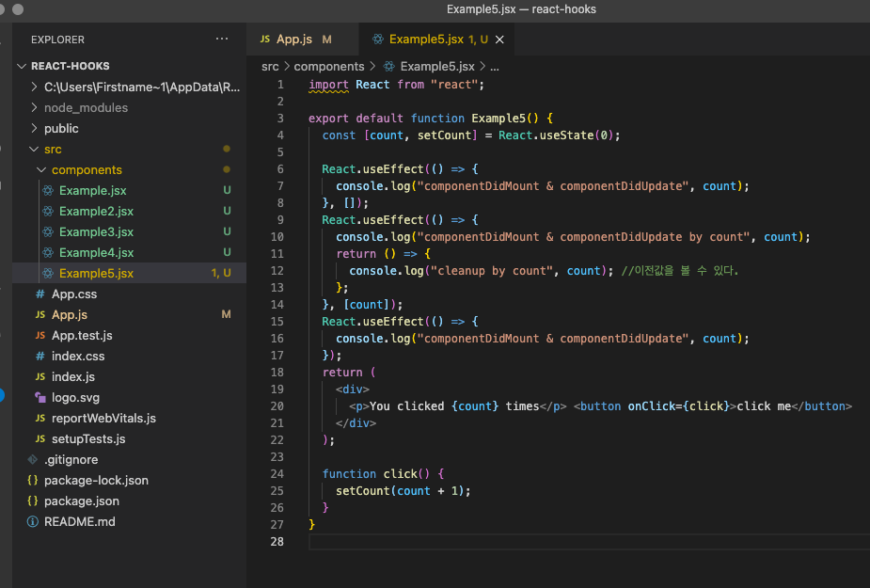The width and height of the screenshot is (870, 588).
Task: Click the React icon beside Example4.jsx
Action: (x=48, y=253)
